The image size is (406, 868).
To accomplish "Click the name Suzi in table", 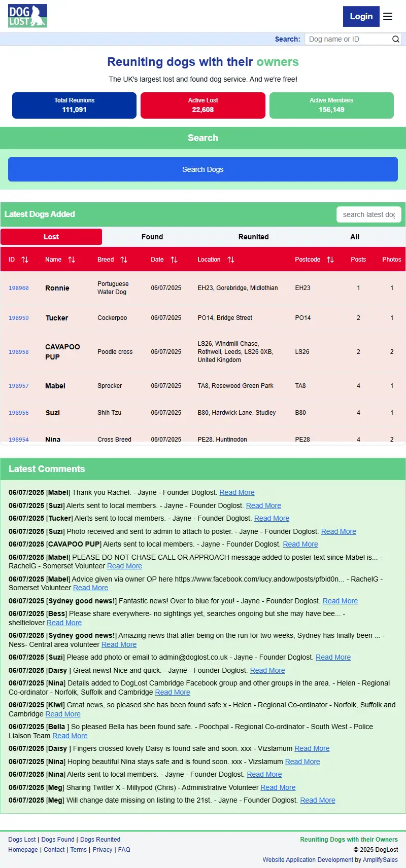I will (x=53, y=413).
